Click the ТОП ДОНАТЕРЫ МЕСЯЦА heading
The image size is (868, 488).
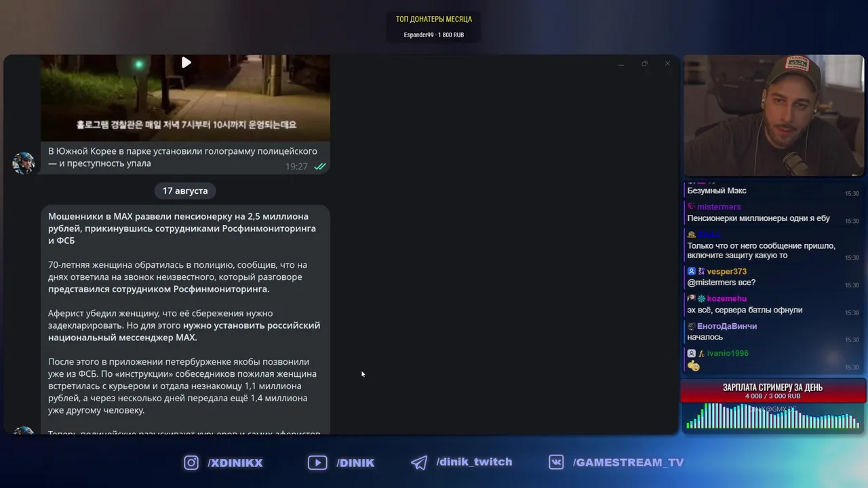pyautogui.click(x=434, y=19)
